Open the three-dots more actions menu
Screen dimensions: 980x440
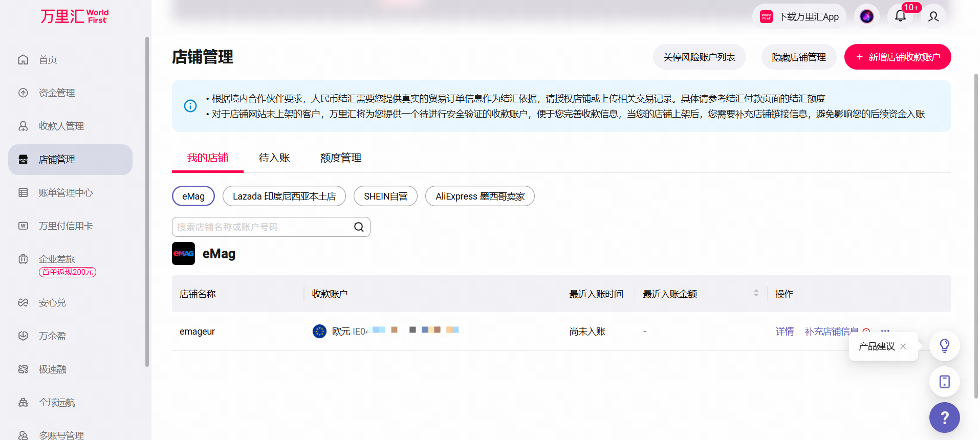click(x=885, y=331)
